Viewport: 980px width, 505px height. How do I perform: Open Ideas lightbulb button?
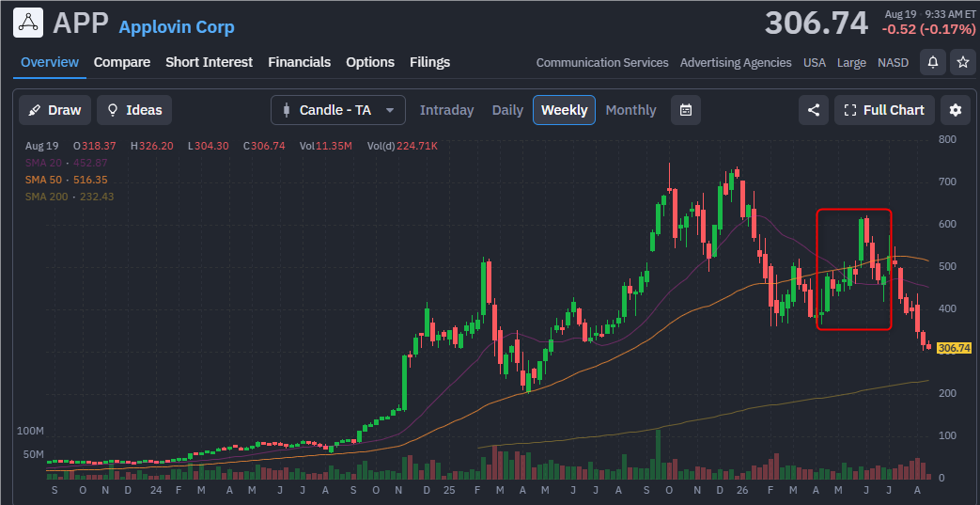pos(134,110)
